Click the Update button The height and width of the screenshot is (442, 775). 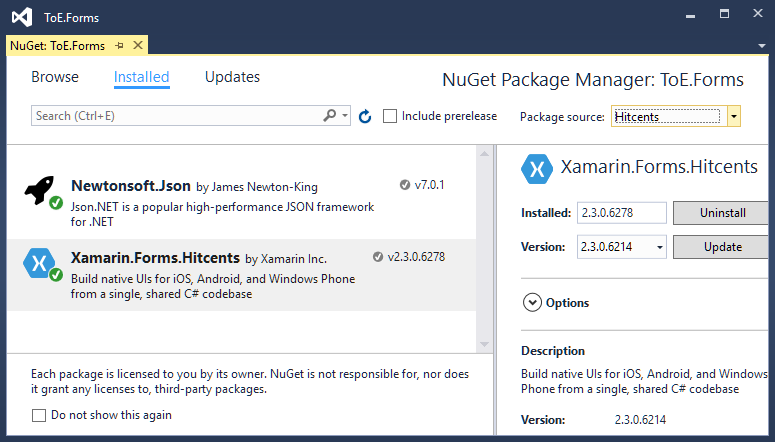(722, 247)
